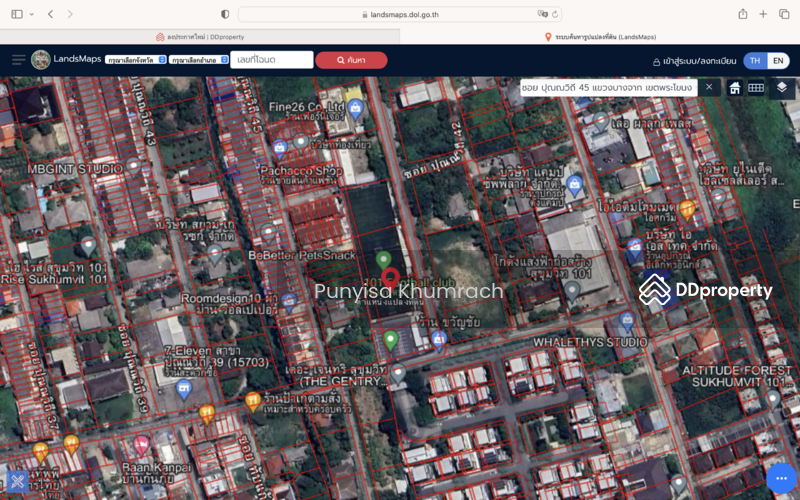Click the login/register link
The image size is (800, 500).
pyautogui.click(x=695, y=61)
